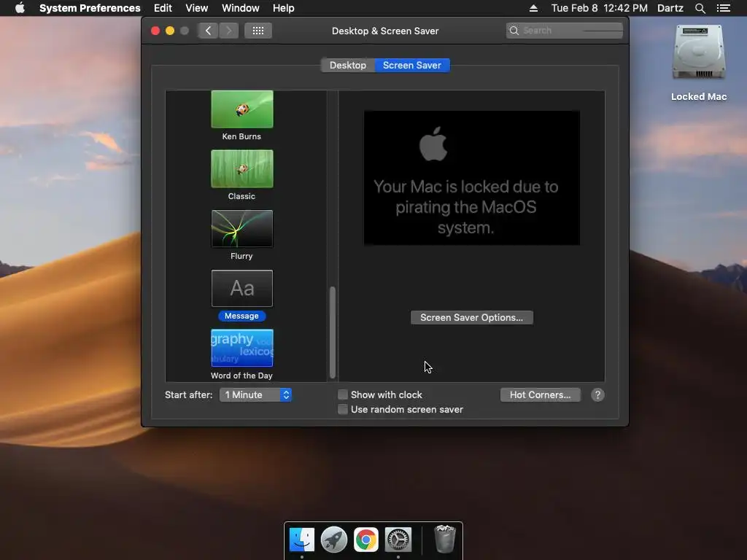Click the screen saver list scrollbar
The height and width of the screenshot is (560, 747).
(333, 332)
